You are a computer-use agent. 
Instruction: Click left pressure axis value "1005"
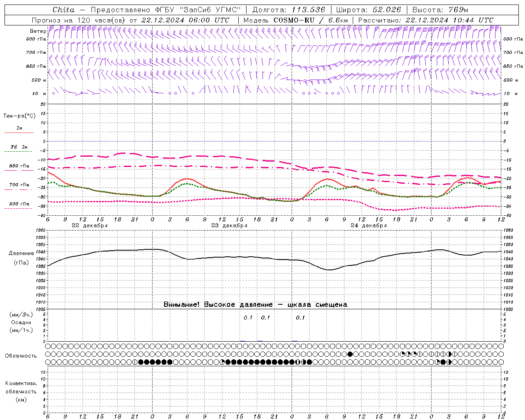point(41,309)
